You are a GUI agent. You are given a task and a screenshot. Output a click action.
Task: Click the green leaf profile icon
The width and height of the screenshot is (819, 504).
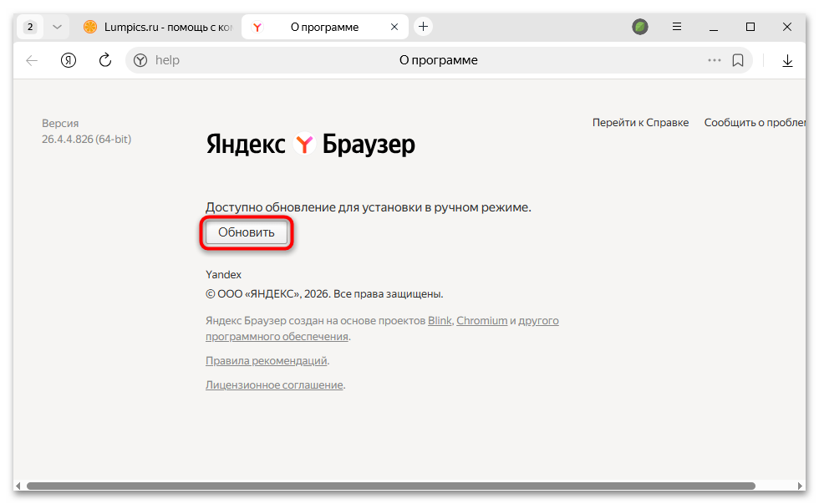pyautogui.click(x=640, y=27)
